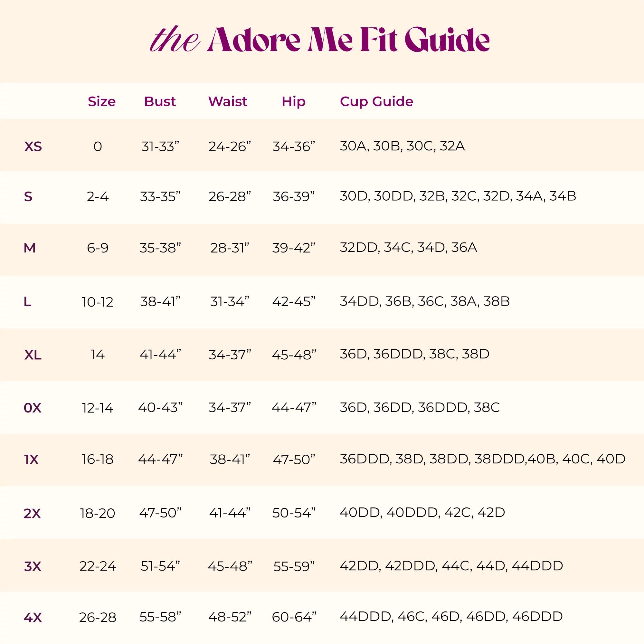Click the 2X row label
The height and width of the screenshot is (644, 644).
point(32,514)
